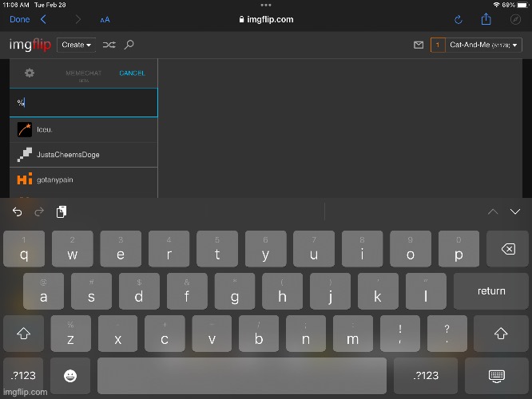Tap the l key
Screen dimensions: 532x399
[426, 291]
